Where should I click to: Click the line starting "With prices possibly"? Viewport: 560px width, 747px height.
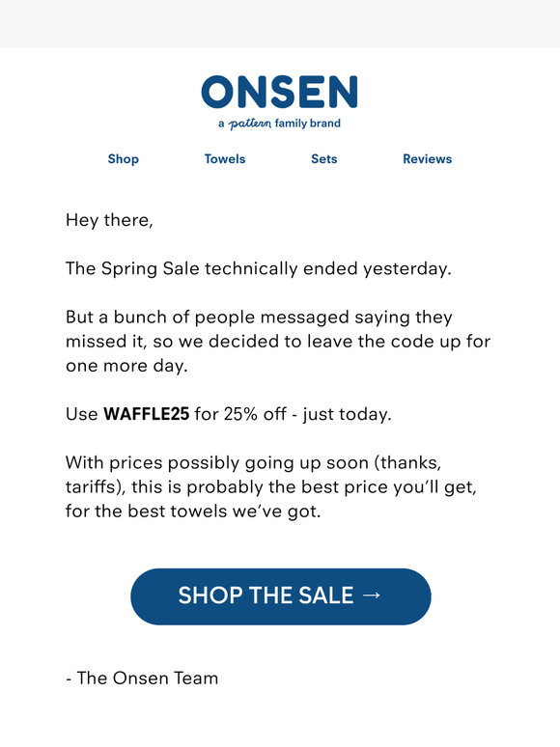pos(254,463)
